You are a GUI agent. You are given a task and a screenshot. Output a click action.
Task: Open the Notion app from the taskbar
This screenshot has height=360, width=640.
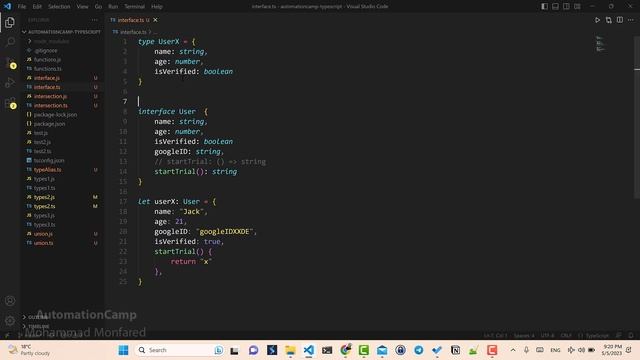pos(455,350)
